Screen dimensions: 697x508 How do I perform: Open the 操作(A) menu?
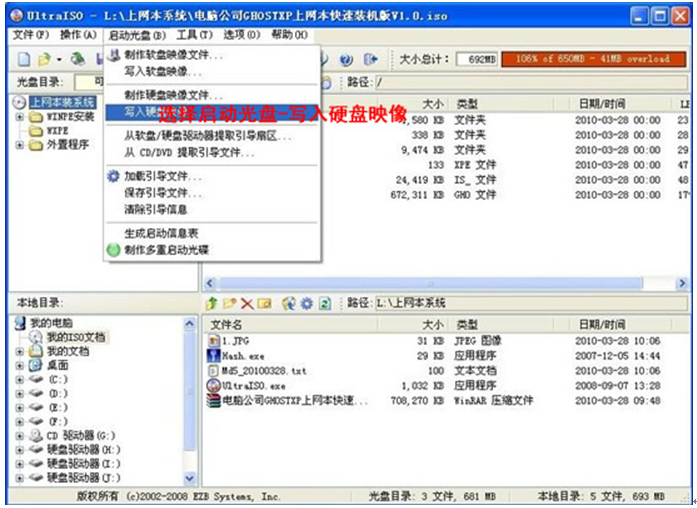pos(78,35)
